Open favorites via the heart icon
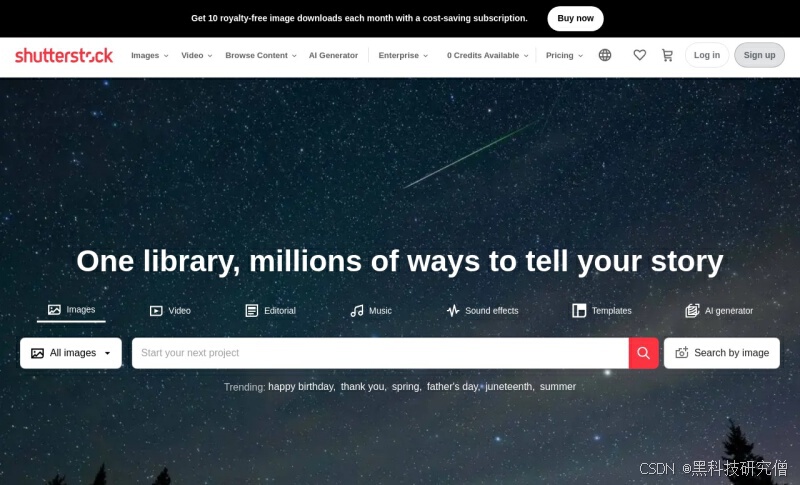800x485 pixels. coord(639,55)
